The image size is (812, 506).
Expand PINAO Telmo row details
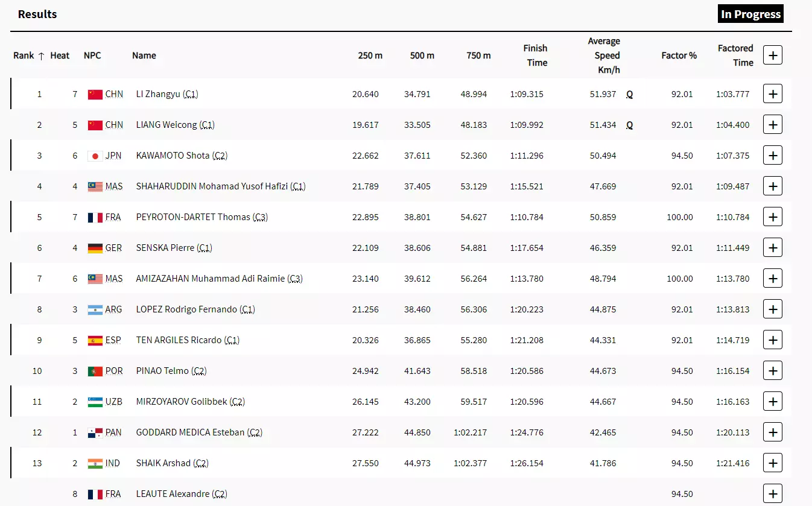tap(772, 371)
